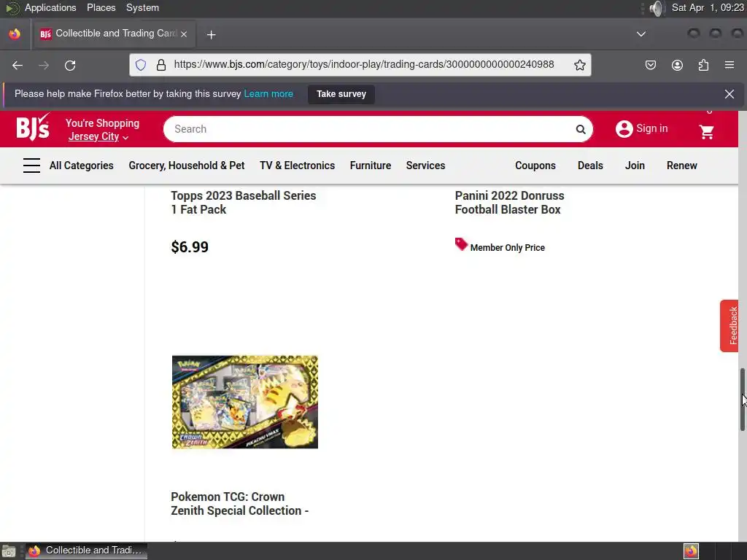Viewport: 747px width, 560px height.
Task: Click the clock showing Sat Apr 1, 09:23
Action: [x=708, y=7]
